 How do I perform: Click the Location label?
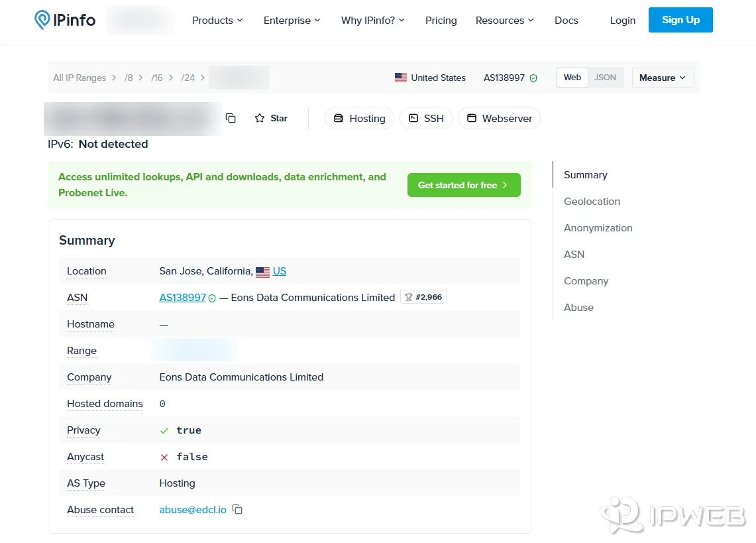pos(86,271)
